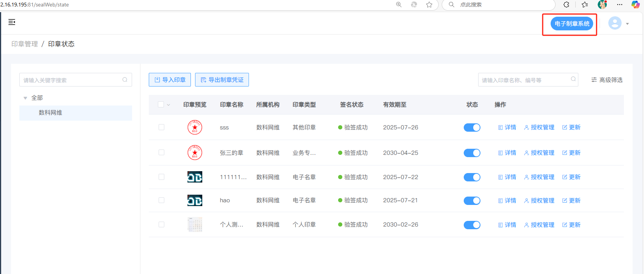Toggle the status switch for hao seal

click(x=472, y=201)
